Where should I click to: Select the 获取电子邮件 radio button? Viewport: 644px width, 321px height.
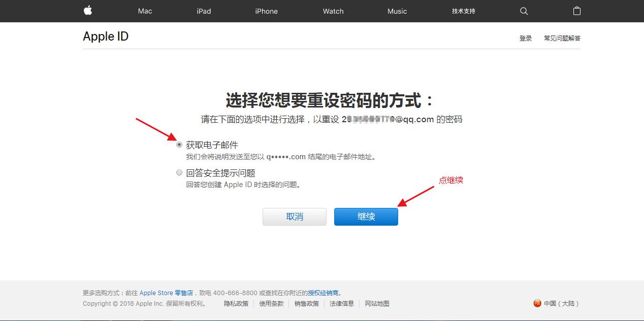tap(179, 145)
